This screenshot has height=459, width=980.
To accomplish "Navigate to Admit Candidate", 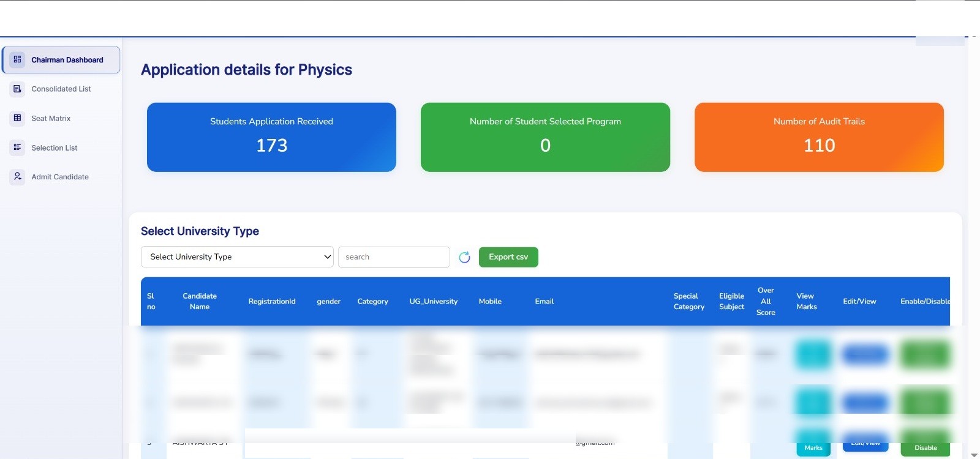I will point(61,177).
